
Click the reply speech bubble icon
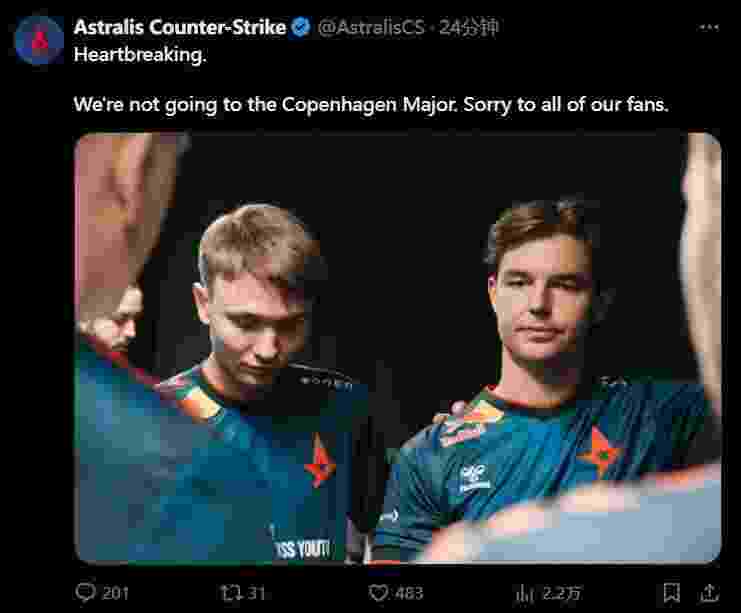tap(86, 592)
